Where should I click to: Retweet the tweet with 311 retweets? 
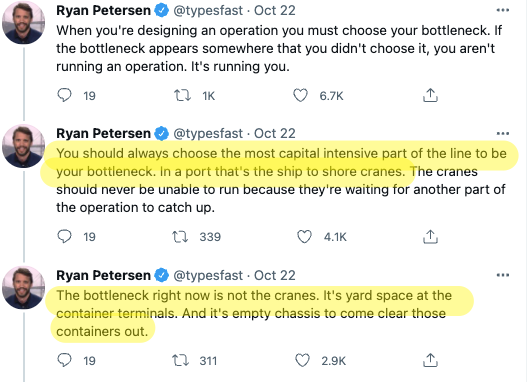click(x=180, y=360)
